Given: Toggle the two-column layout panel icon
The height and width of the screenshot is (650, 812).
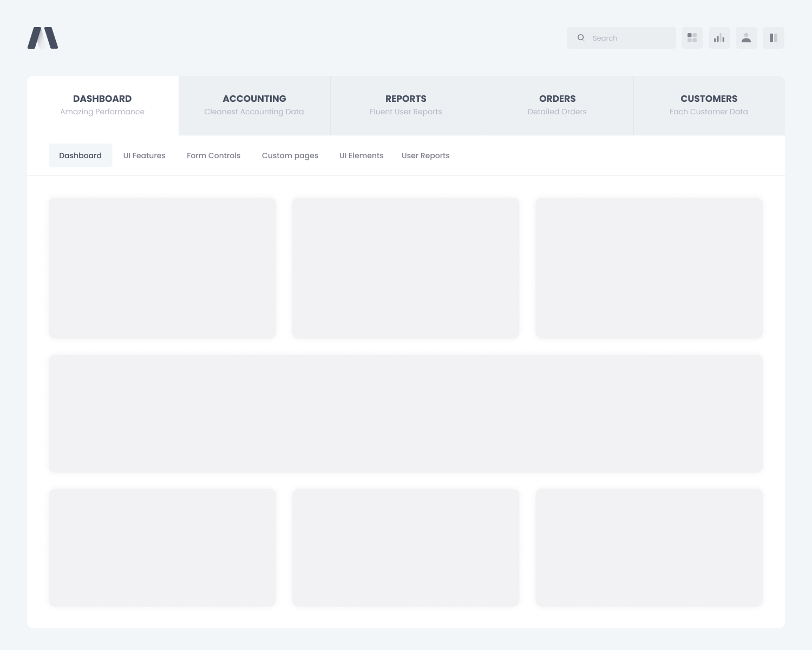Looking at the screenshot, I should 773,38.
